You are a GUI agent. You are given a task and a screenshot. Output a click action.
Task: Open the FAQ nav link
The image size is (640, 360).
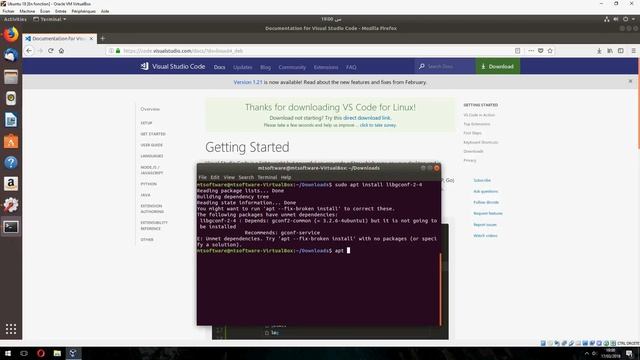tap(351, 67)
